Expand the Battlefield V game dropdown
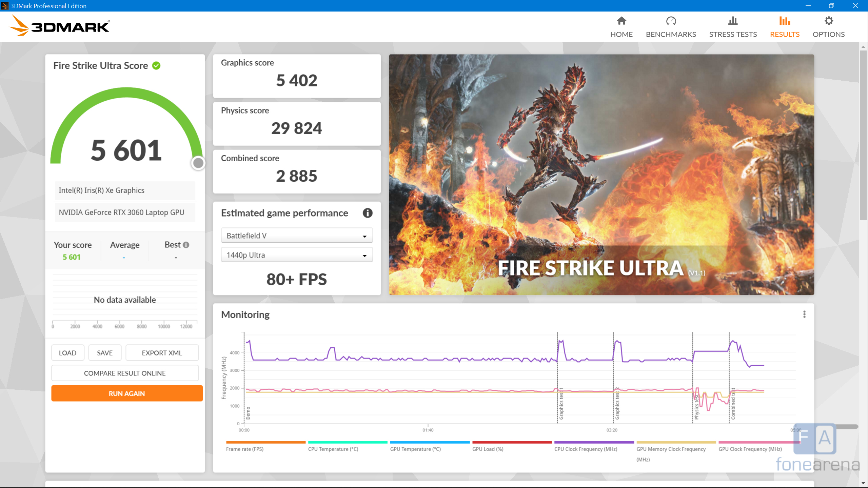This screenshot has height=488, width=868. click(297, 236)
